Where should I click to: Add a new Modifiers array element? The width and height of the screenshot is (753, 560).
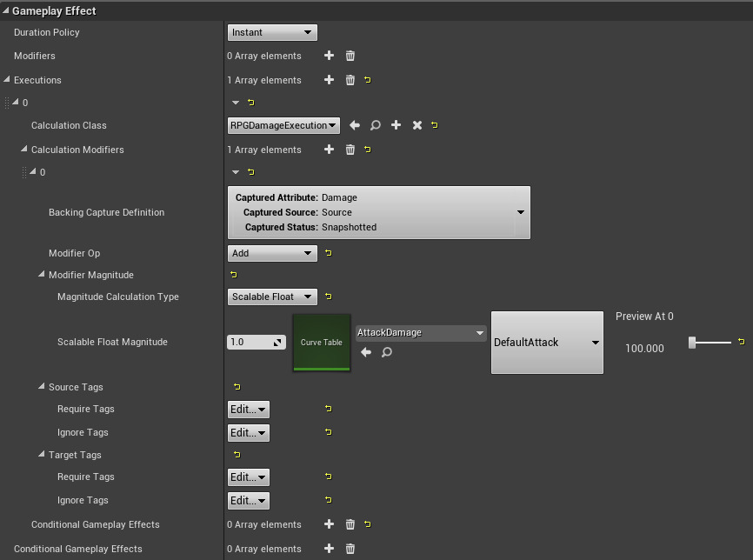coord(329,56)
